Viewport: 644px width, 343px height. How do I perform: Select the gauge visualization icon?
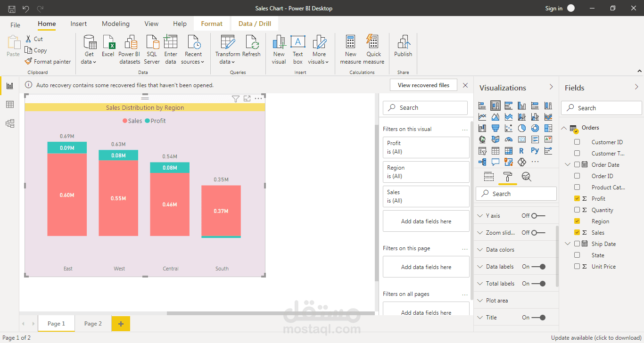(x=509, y=139)
